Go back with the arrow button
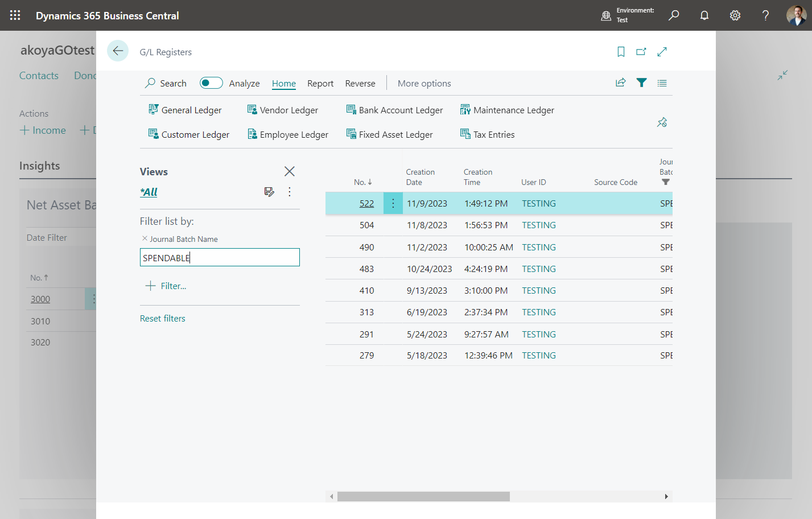Viewport: 812px width, 519px height. [118, 51]
